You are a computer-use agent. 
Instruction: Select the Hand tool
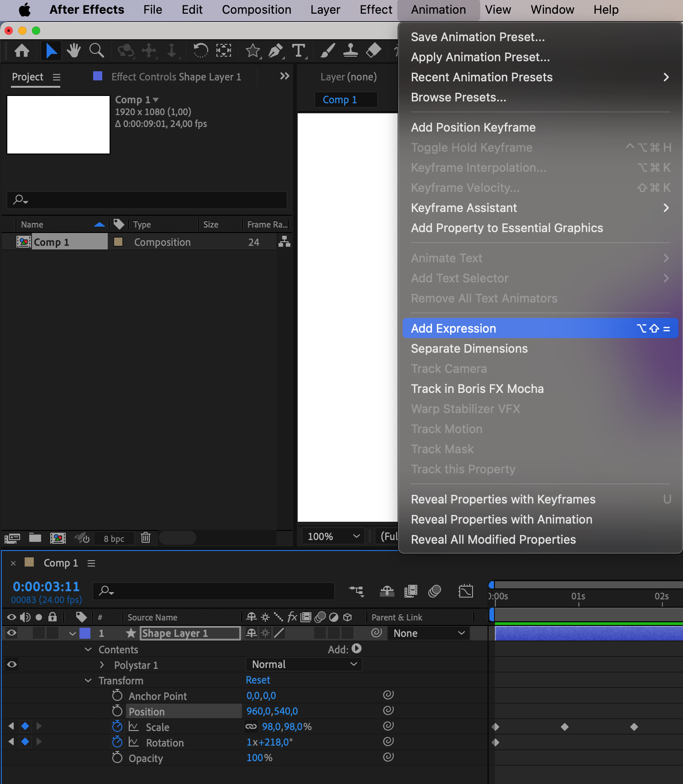tap(74, 50)
